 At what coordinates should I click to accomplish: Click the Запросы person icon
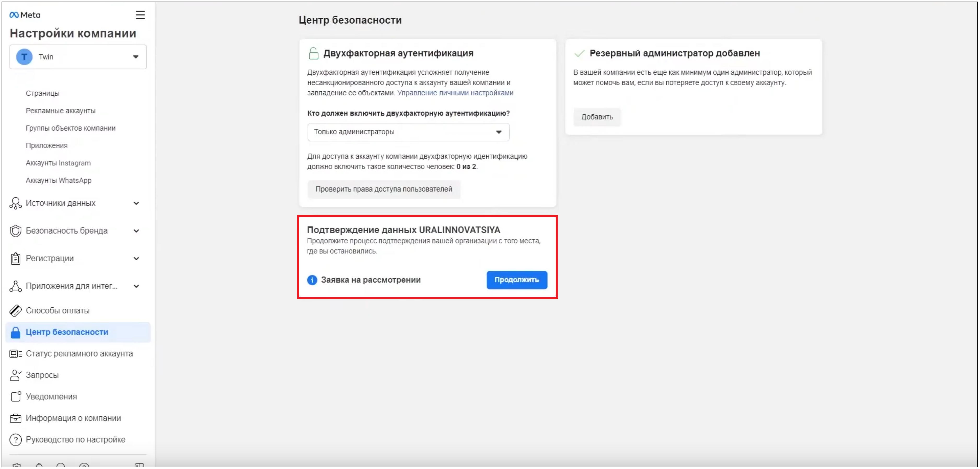pos(15,375)
